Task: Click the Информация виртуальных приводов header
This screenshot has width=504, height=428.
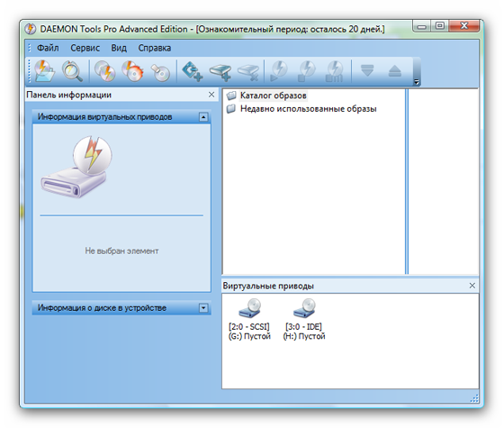Action: point(121,117)
